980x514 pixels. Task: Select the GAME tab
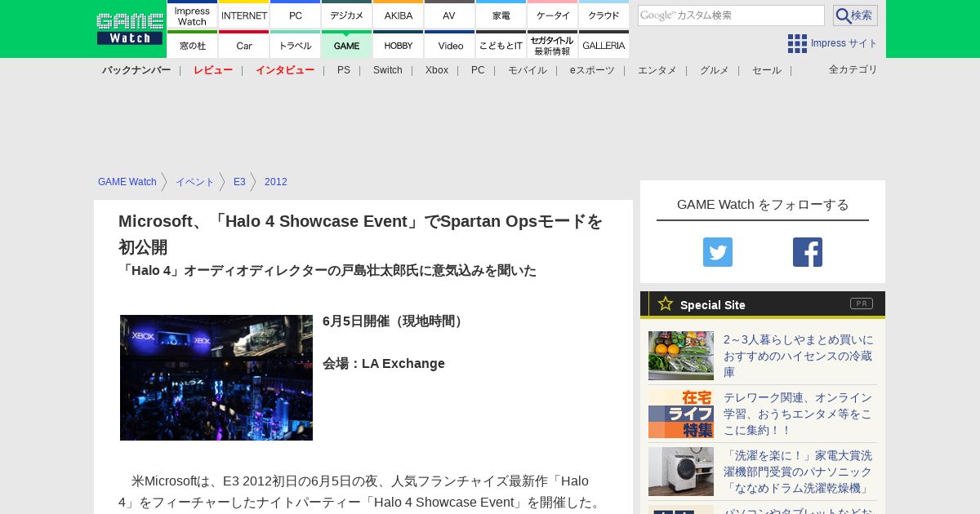click(x=347, y=44)
